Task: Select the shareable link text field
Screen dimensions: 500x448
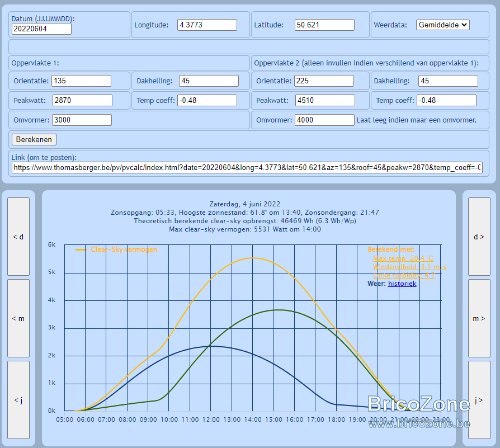Action: (x=247, y=168)
